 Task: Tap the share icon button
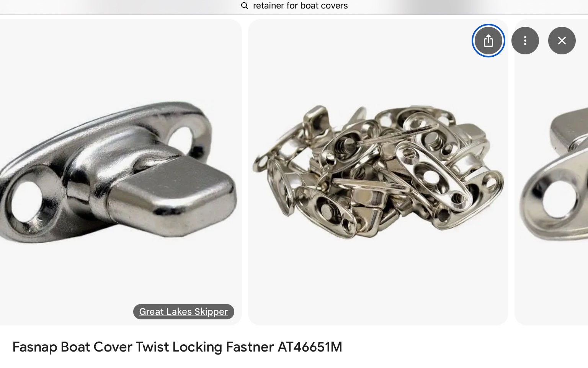(x=488, y=41)
